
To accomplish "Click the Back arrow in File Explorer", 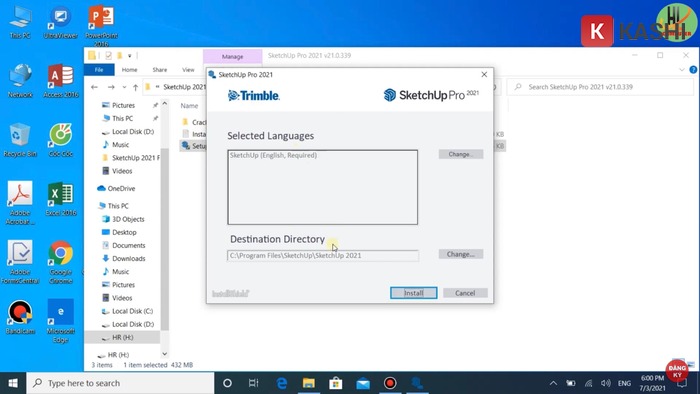I will click(94, 87).
